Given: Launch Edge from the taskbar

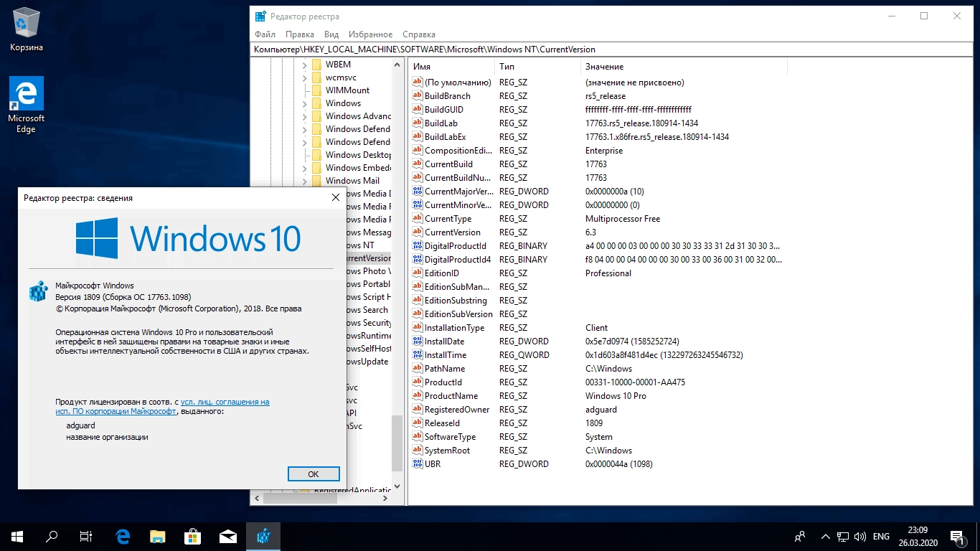Looking at the screenshot, I should 123,536.
